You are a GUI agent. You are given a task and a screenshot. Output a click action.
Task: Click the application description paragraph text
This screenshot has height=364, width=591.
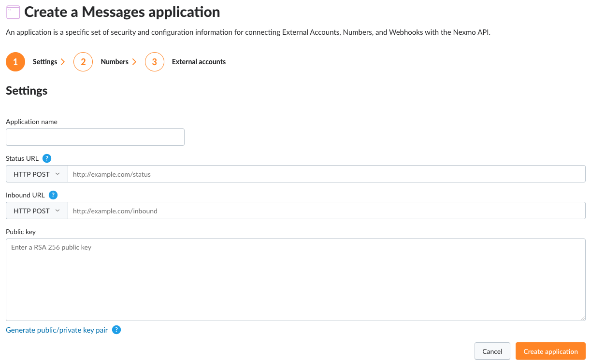click(x=248, y=33)
